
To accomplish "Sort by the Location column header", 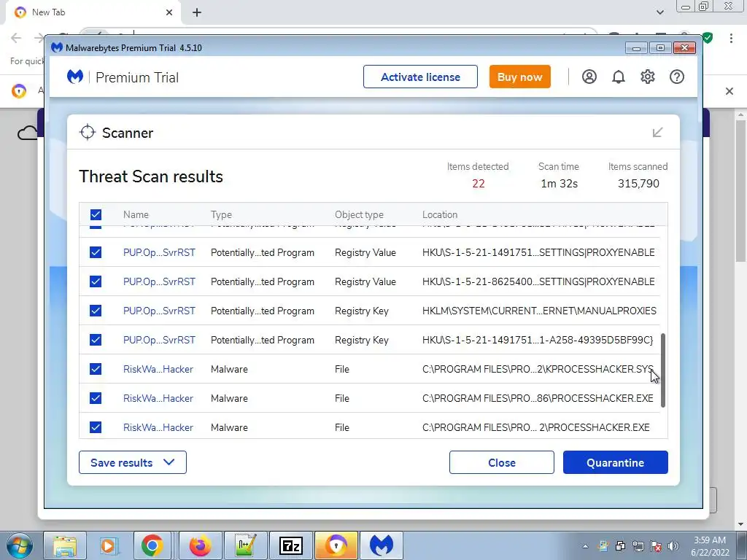I will [x=440, y=215].
